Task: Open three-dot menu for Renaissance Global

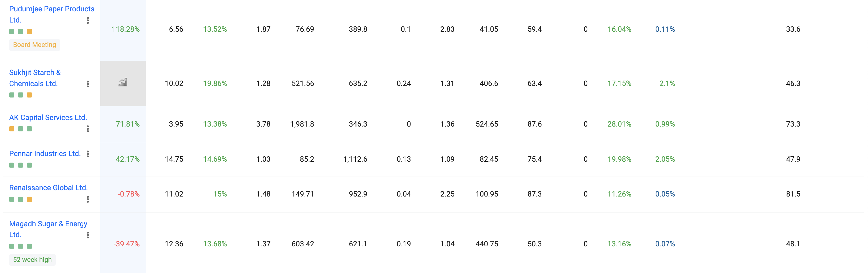Action: click(88, 199)
